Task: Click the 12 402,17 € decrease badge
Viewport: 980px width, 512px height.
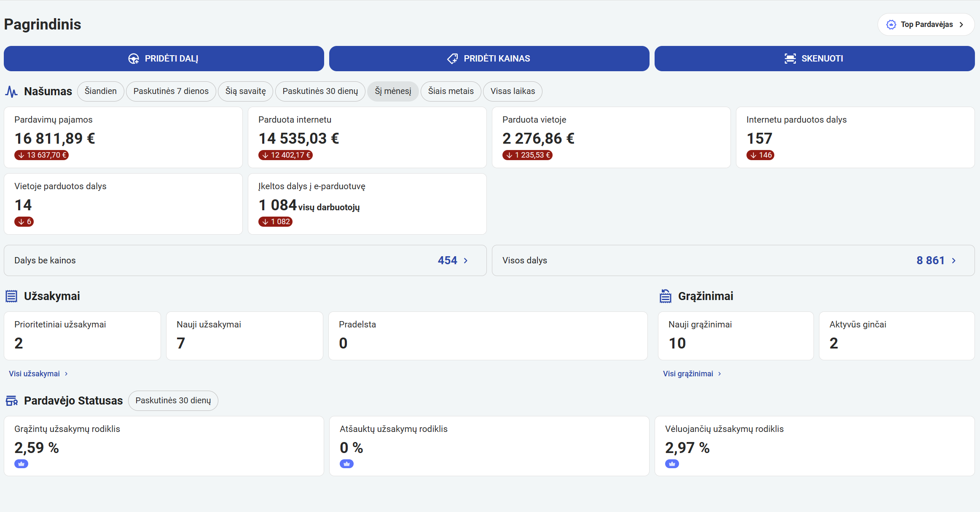Action: coord(286,155)
